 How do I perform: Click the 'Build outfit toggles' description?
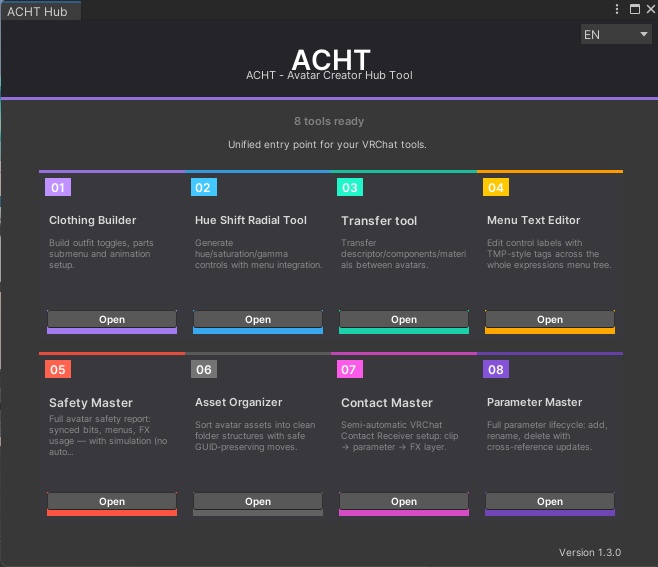point(101,254)
